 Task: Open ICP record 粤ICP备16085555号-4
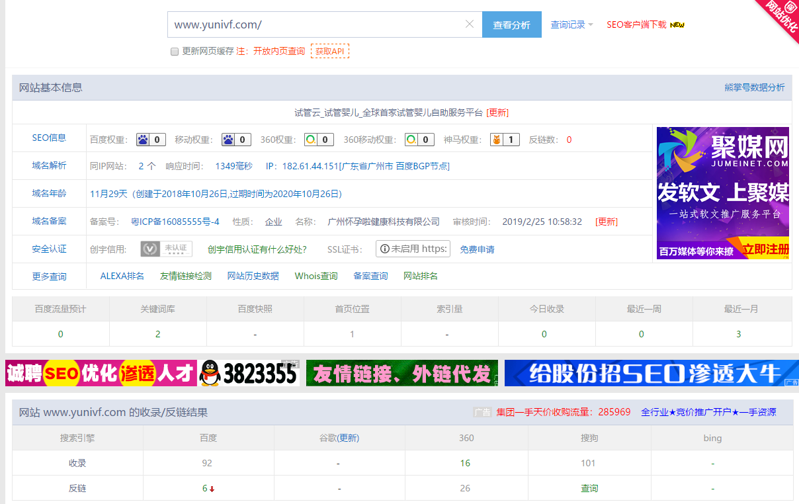[175, 222]
